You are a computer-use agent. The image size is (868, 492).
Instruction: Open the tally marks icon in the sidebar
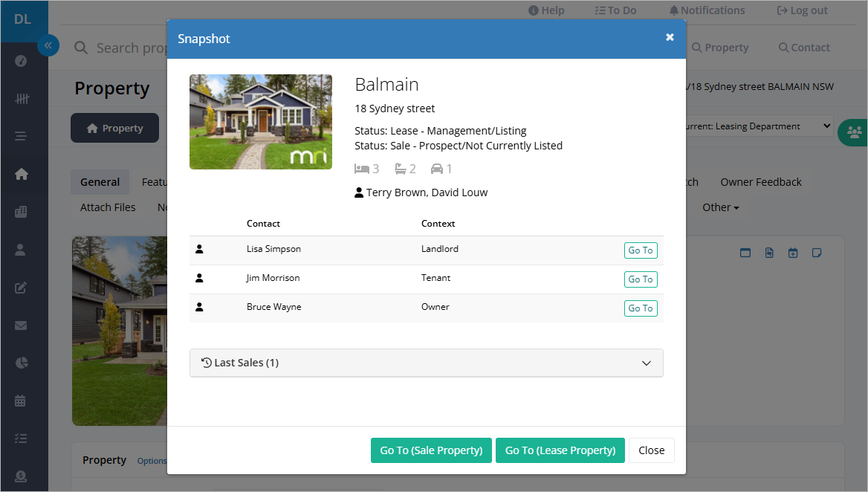tap(22, 99)
